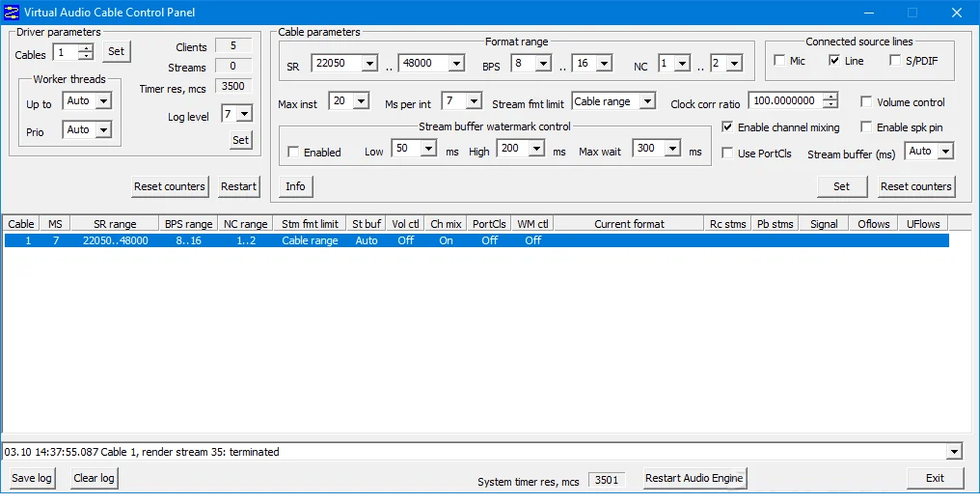Check the Enable spk pin option
Screen dimensions: 980x504
(x=866, y=126)
